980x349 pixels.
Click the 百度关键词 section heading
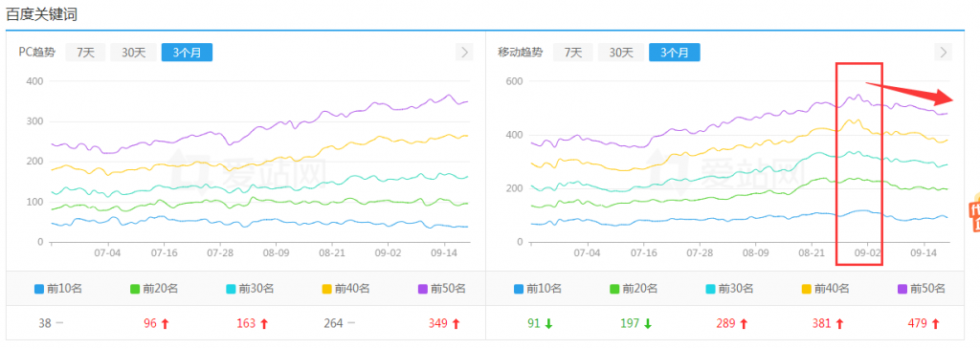pyautogui.click(x=41, y=14)
